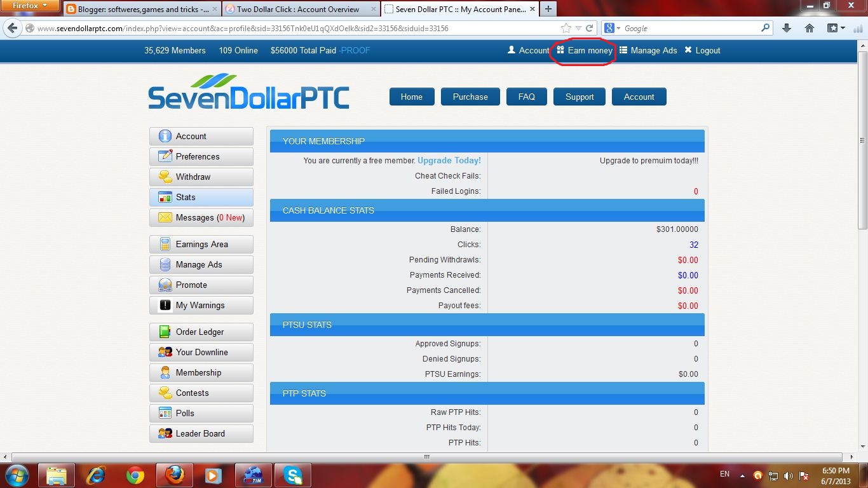The height and width of the screenshot is (488, 868).
Task: Open the Withdraw page from sidebar
Action: coord(201,177)
